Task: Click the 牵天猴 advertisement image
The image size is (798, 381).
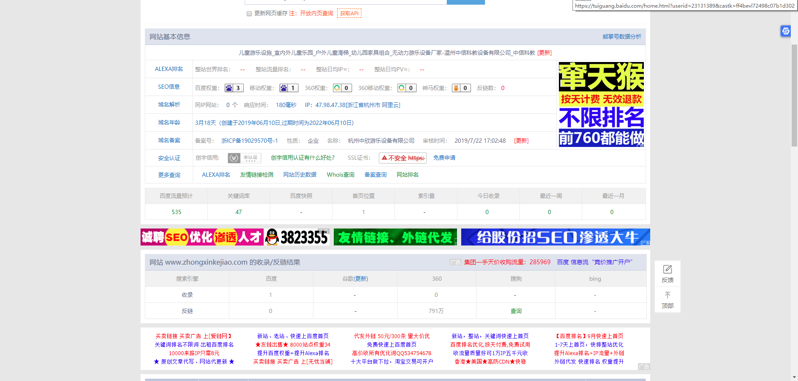Action: pyautogui.click(x=601, y=105)
